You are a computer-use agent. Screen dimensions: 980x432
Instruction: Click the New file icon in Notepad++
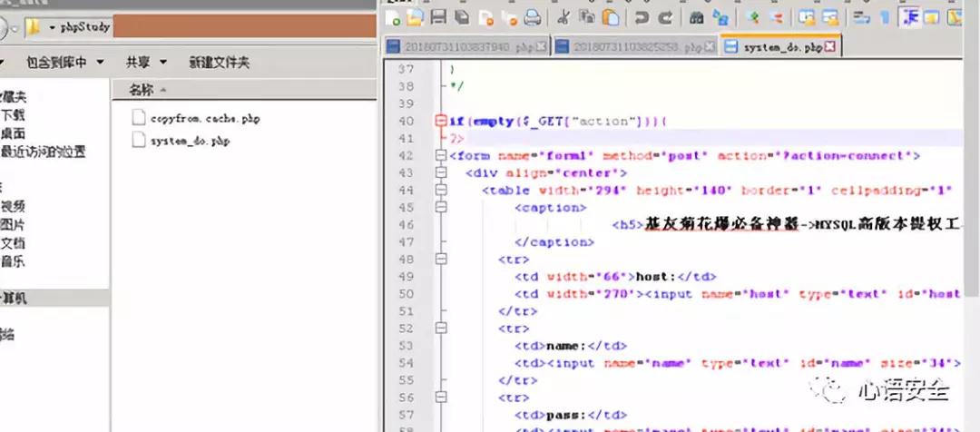(393, 18)
